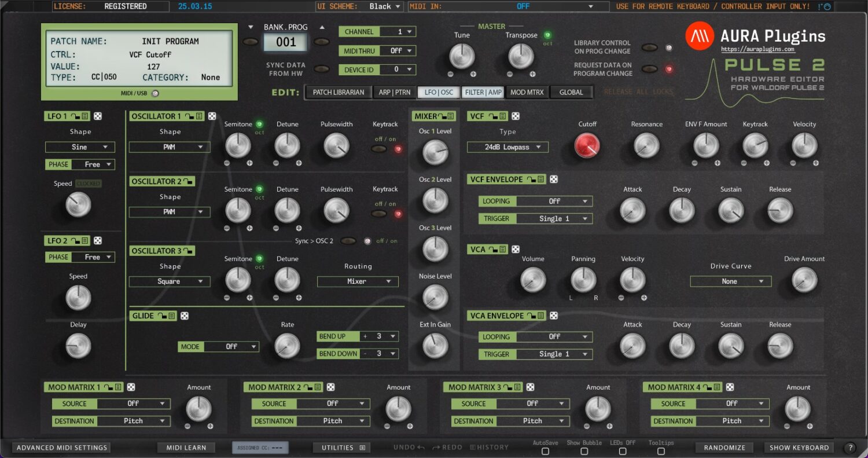Click the red VCF Cutoff knob

pyautogui.click(x=587, y=145)
